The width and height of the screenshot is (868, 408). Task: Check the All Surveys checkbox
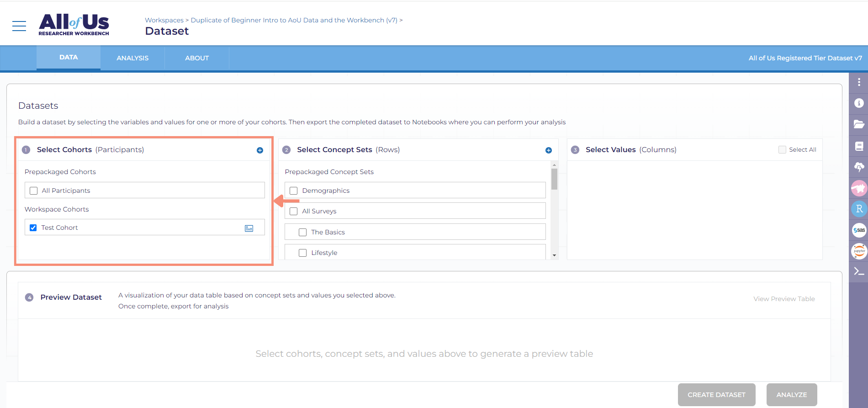[x=294, y=211]
